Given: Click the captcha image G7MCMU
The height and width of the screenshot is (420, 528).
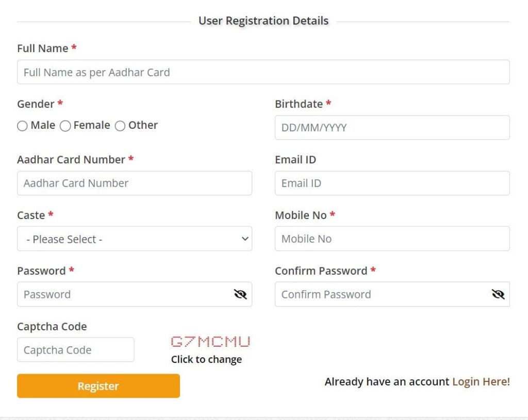Looking at the screenshot, I should click(210, 341).
